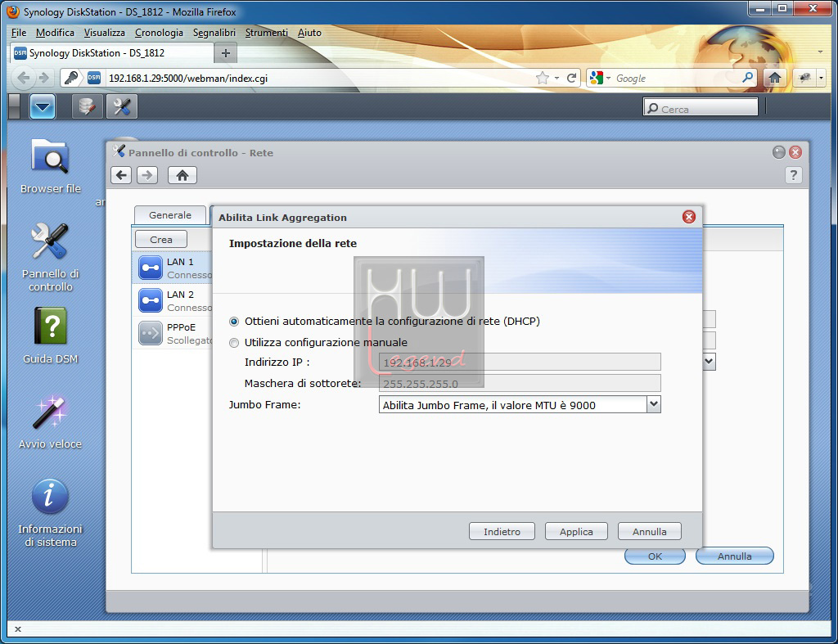This screenshot has height=644, width=838.
Task: Expand the dropdown behind the dialog's right edge
Action: (710, 362)
